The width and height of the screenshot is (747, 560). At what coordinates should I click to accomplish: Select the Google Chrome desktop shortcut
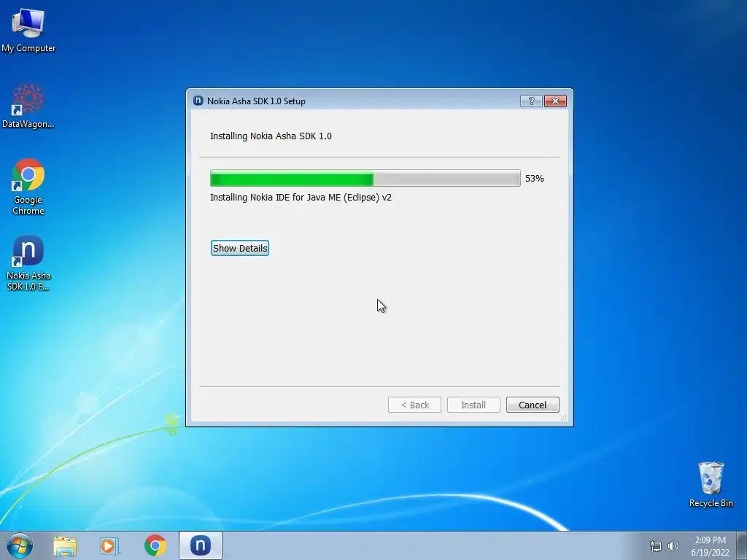click(x=28, y=186)
